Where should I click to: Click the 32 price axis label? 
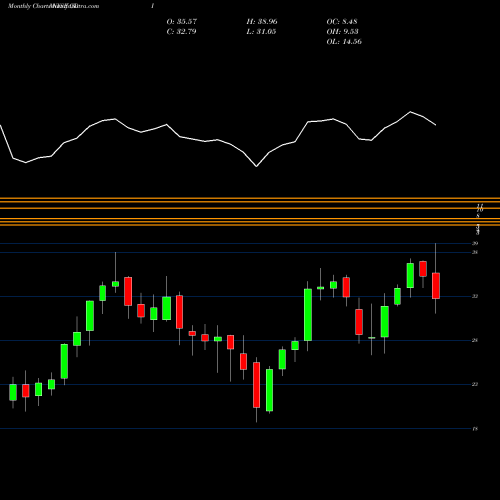475,296
